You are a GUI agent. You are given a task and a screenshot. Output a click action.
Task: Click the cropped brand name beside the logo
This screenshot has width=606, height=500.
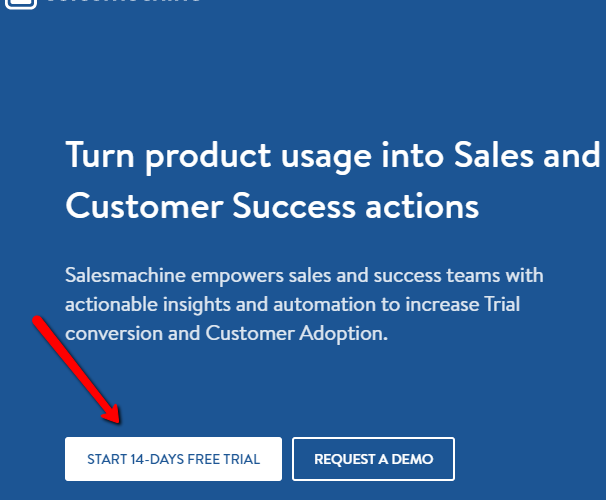click(124, 2)
